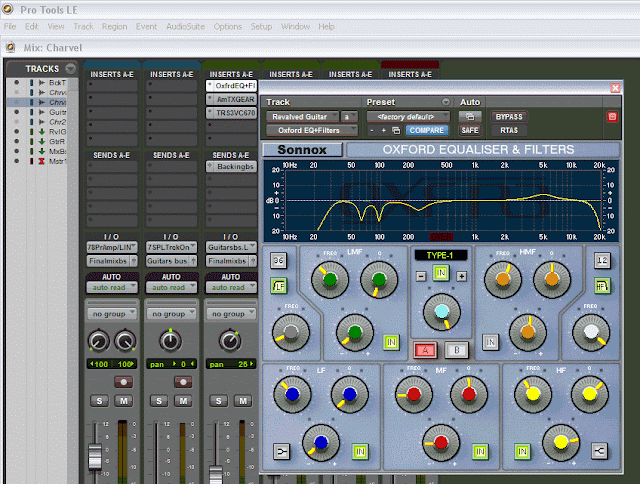Open the insert position 'a' selector
640x484 pixels.
tap(349, 117)
